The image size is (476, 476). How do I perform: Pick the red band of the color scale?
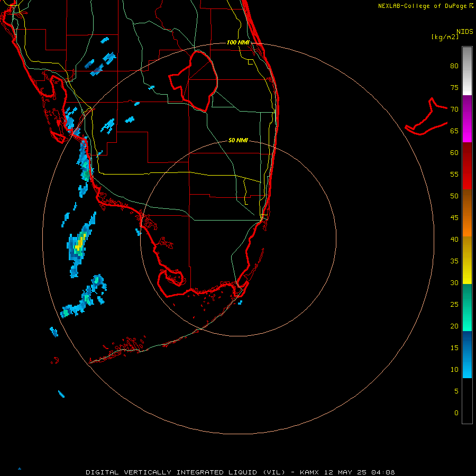click(467, 166)
